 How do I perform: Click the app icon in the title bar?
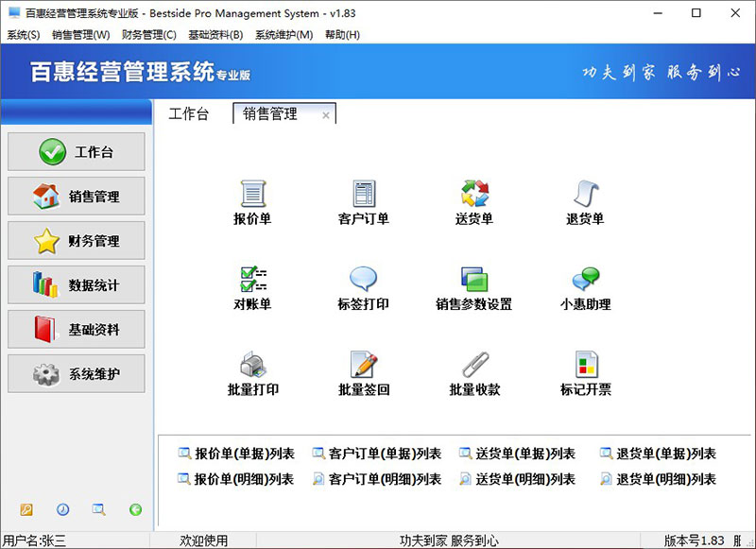tap(14, 13)
